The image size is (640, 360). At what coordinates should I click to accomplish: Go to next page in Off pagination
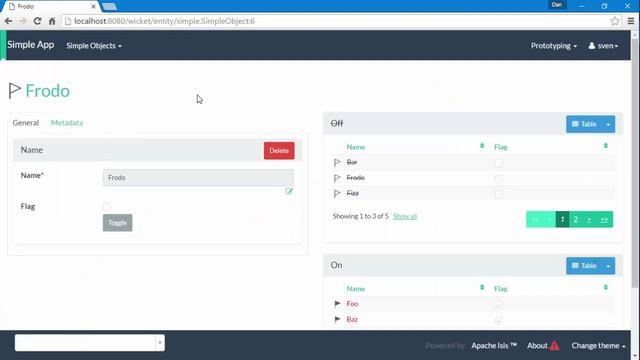click(x=589, y=220)
